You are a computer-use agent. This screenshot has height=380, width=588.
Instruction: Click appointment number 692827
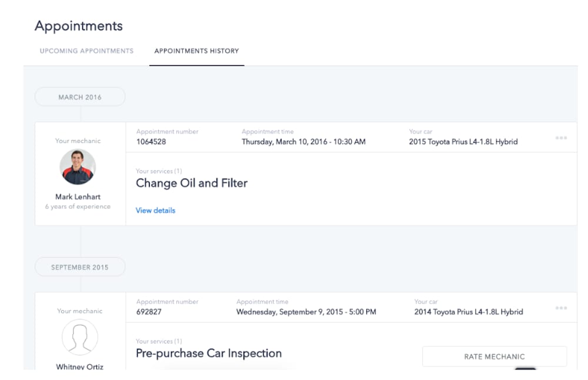(149, 312)
